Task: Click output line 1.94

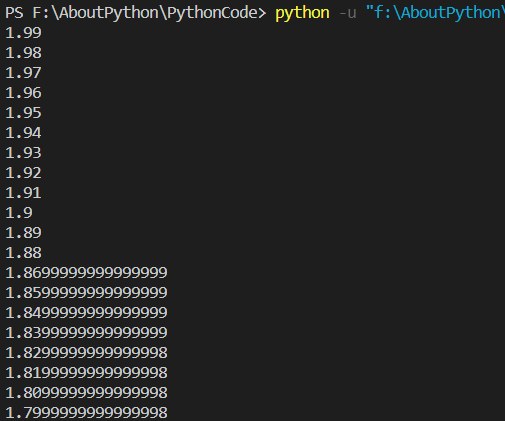Action: [23, 133]
